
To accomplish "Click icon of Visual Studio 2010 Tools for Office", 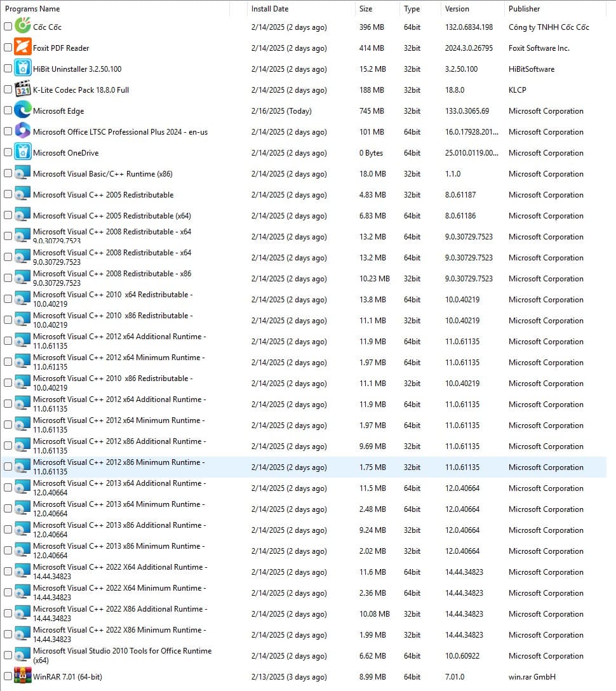I will click(22, 655).
